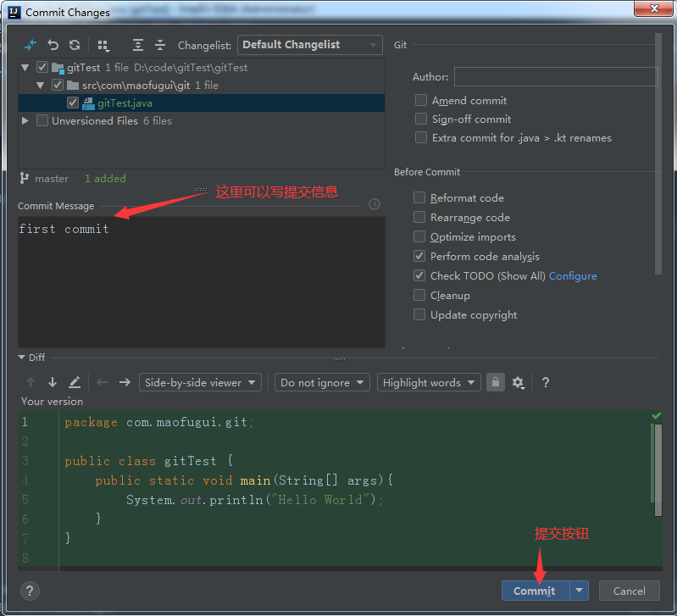Viewport: 677px width, 616px height.
Task: Click the round help button at bottom left
Action: [30, 591]
